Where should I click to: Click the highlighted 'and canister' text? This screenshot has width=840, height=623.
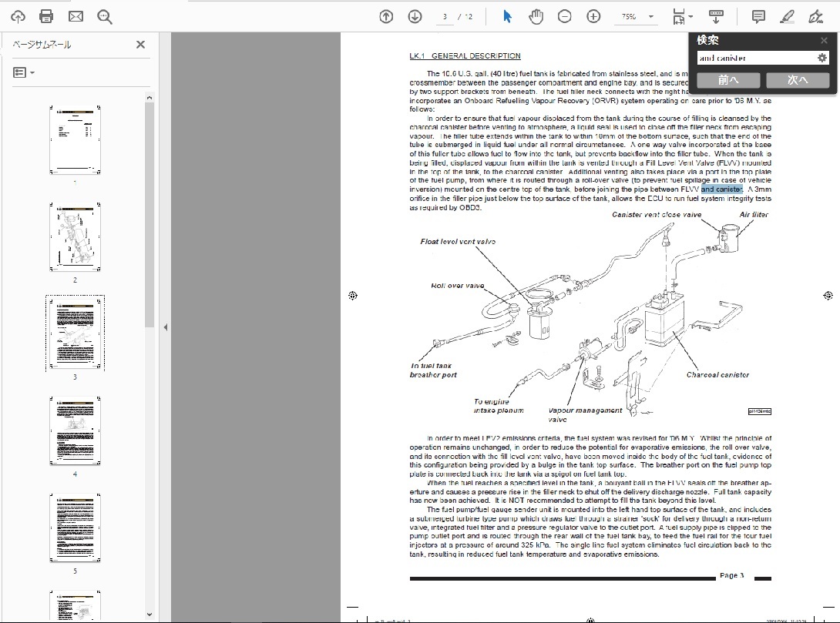[x=721, y=189]
